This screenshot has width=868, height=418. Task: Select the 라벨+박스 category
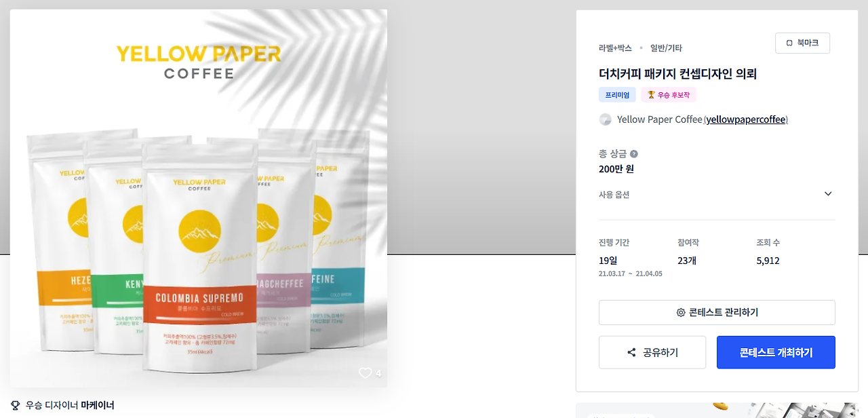pos(615,48)
